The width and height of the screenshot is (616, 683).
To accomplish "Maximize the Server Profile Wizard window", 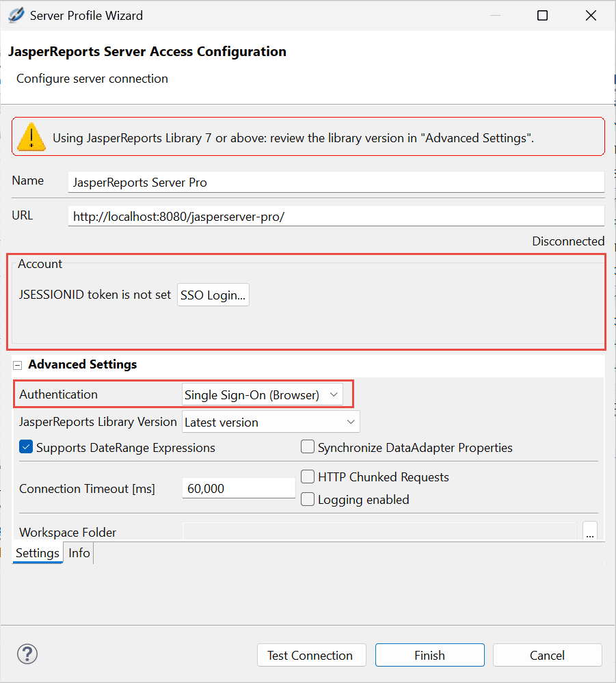I will pyautogui.click(x=542, y=16).
